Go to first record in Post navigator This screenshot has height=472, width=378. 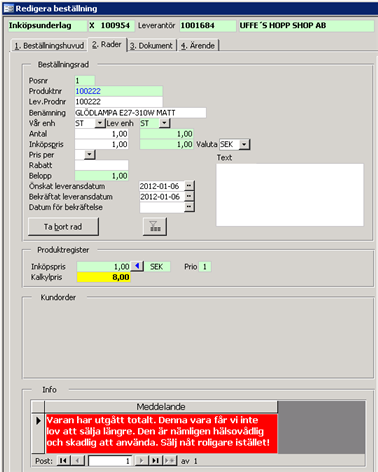tap(63, 461)
